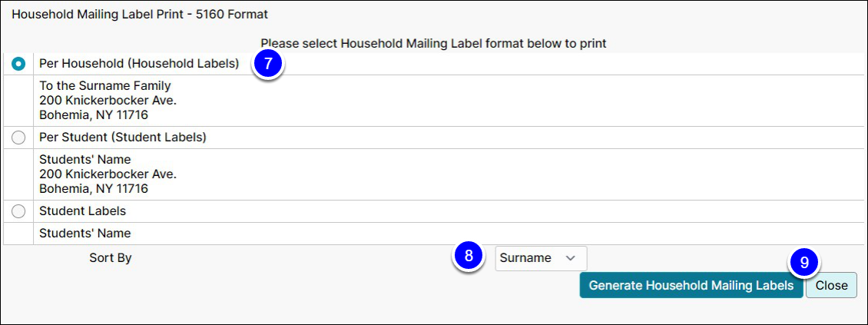Click the Household Mailing Label Print title

point(140,15)
